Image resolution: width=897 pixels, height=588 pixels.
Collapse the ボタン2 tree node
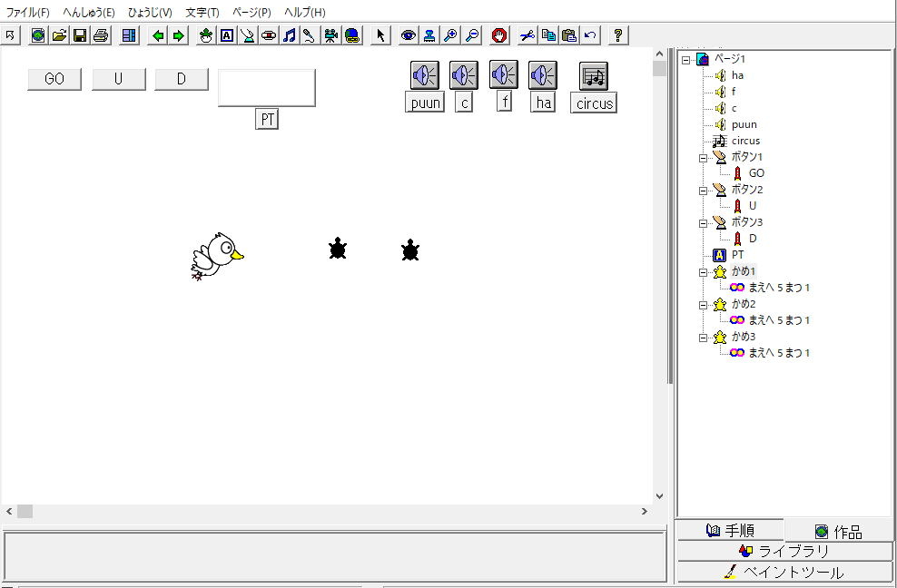(703, 191)
